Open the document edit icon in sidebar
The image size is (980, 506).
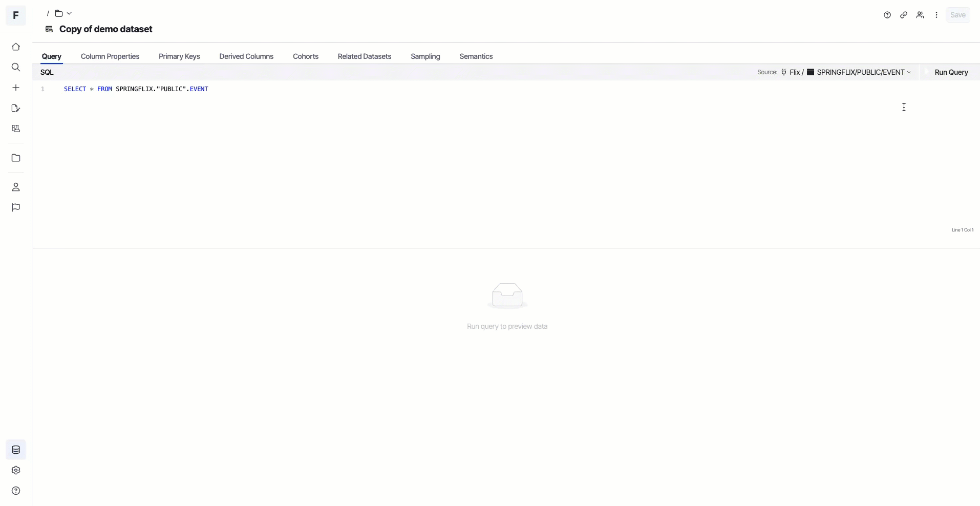[x=16, y=108]
